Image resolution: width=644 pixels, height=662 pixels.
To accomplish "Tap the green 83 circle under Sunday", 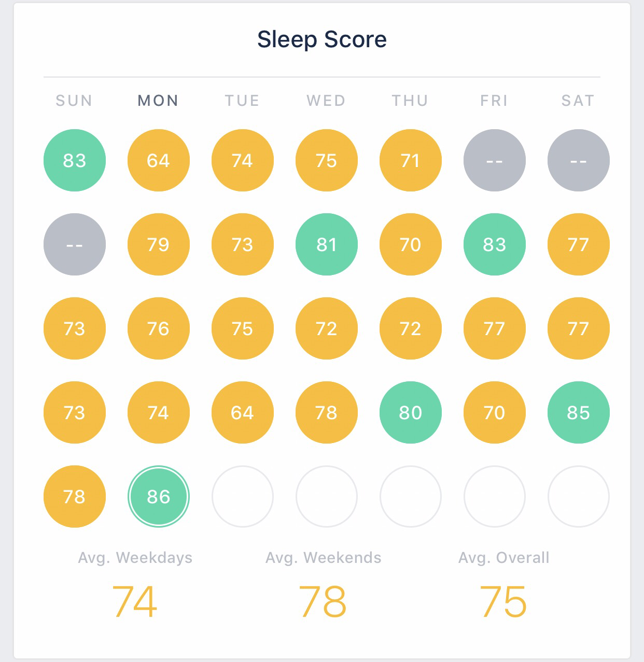I will (74, 160).
